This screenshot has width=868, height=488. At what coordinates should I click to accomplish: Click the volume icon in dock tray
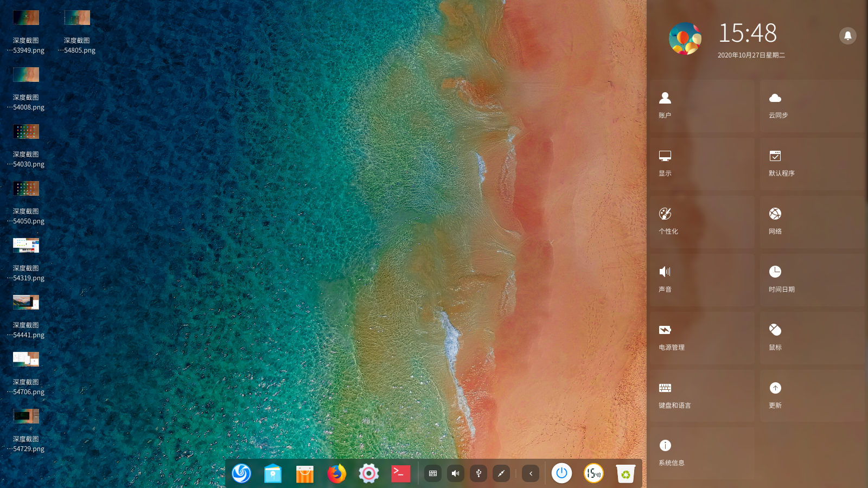pyautogui.click(x=456, y=473)
